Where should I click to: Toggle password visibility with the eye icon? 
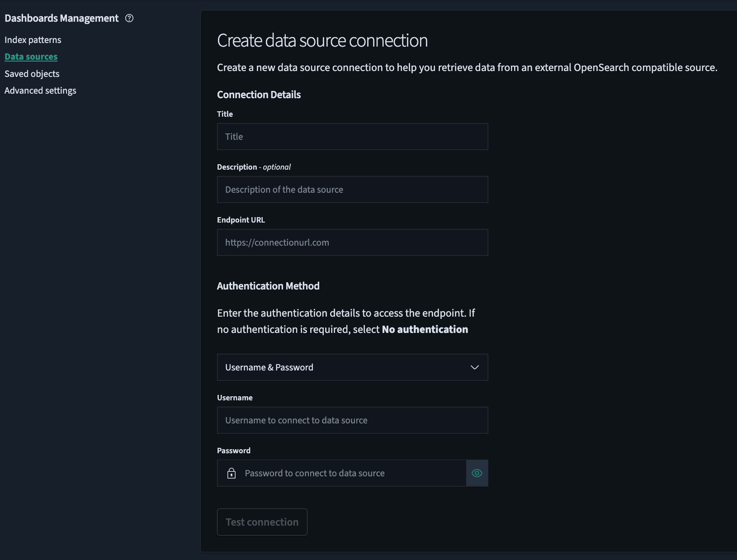(x=477, y=473)
